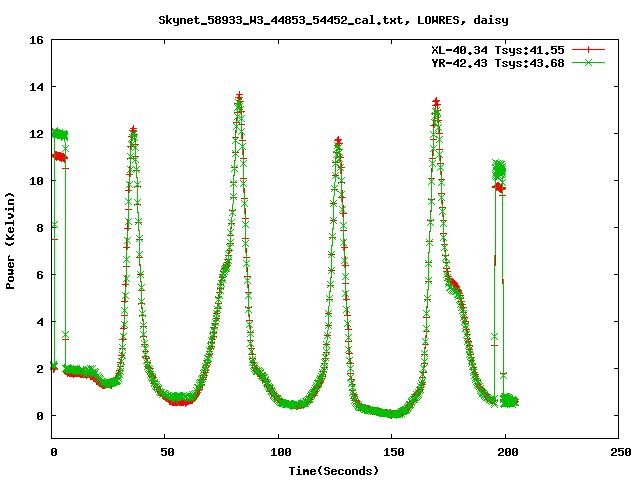This screenshot has height=480, width=640.
Task: Click the Power (Kelvin) y-axis label
Action: [x=10, y=241]
